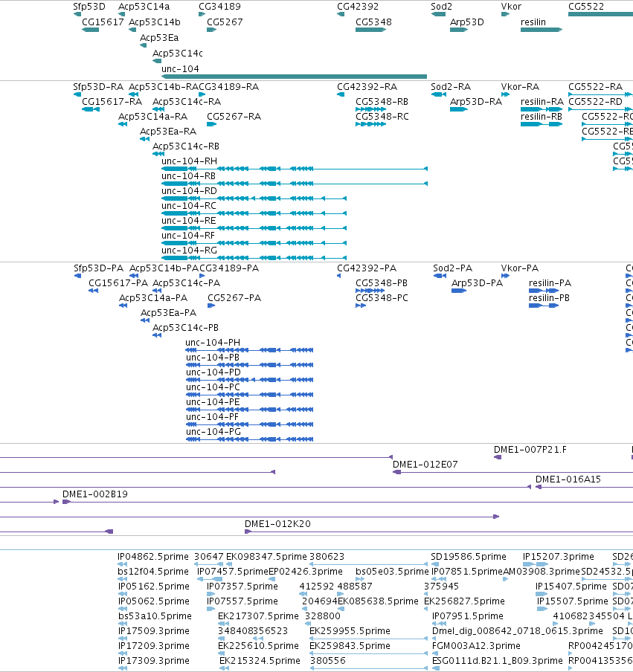Select the unc-104-RD transcript label
The height and width of the screenshot is (672, 633).
pos(189,191)
